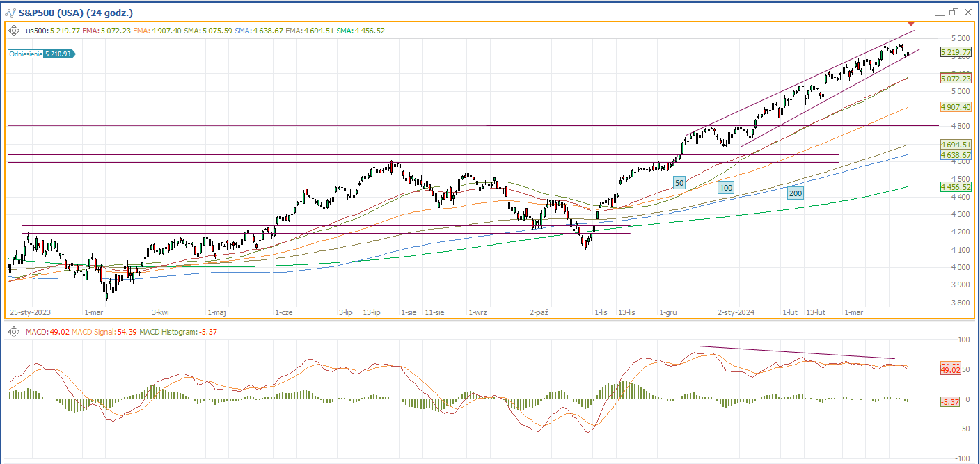Click the chart icon beside S&P500 title

[10, 13]
